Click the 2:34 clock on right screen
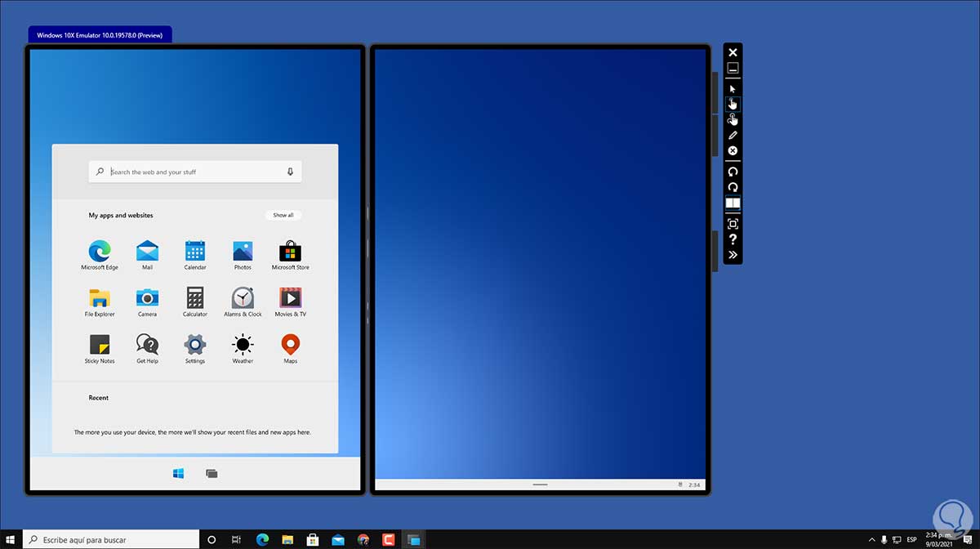Screen dimensions: 980x549 click(695, 484)
